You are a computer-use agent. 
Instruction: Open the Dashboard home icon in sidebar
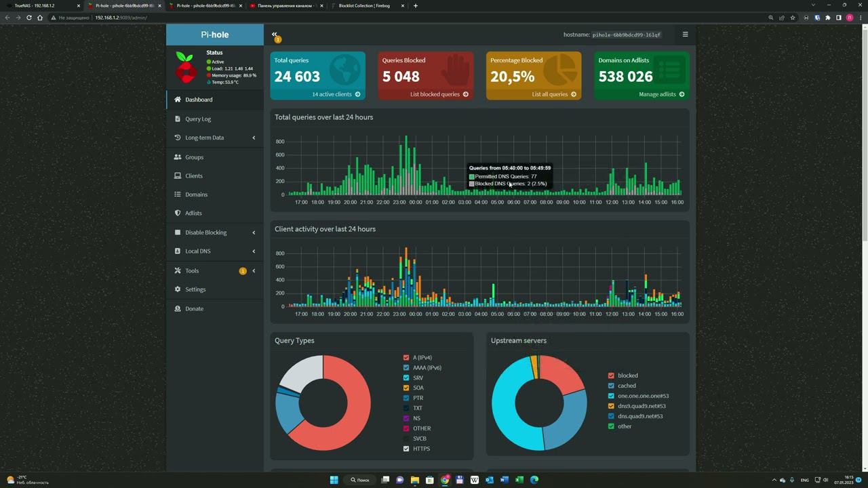click(x=178, y=100)
